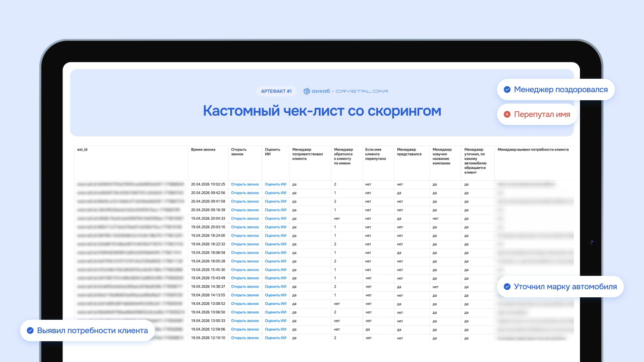Run AI evaluation for the 20.04.2026 09:16:39 call
This screenshot has height=362, width=644.
275,210
